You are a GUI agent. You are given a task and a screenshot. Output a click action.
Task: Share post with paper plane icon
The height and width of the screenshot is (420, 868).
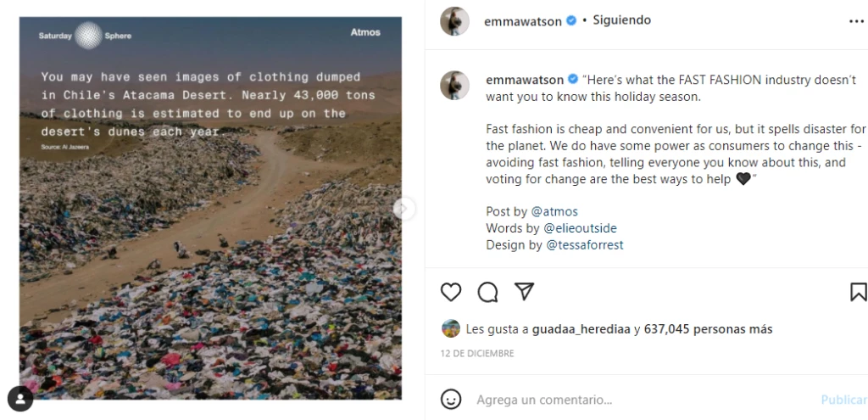[525, 292]
